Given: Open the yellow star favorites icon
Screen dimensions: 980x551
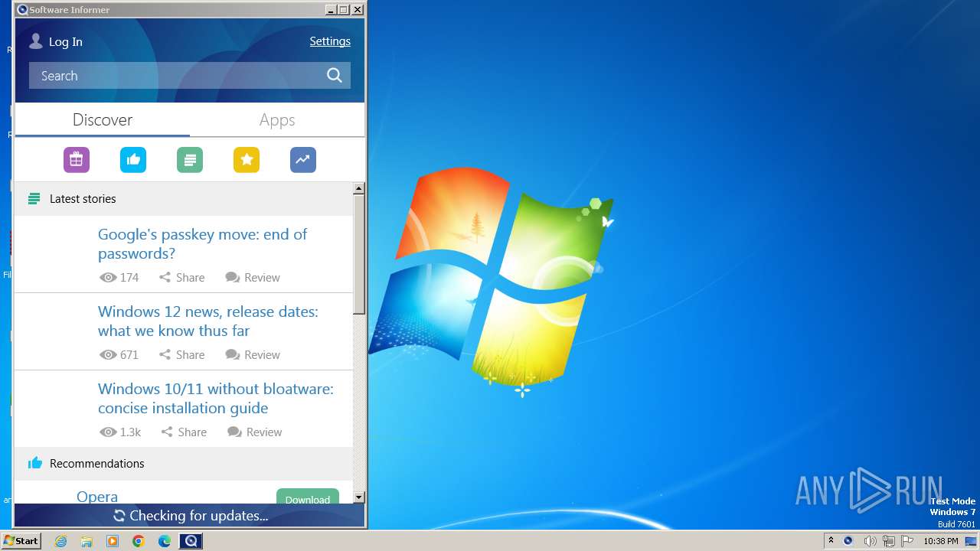Looking at the screenshot, I should click(x=247, y=160).
